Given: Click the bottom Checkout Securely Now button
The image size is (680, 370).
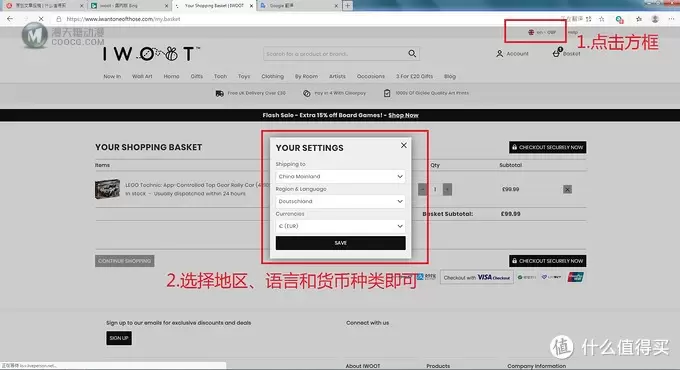Looking at the screenshot, I should pyautogui.click(x=547, y=261).
